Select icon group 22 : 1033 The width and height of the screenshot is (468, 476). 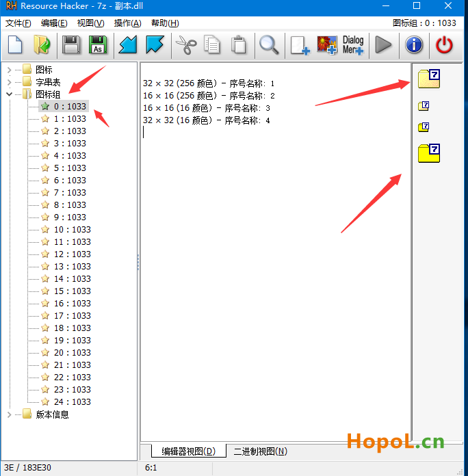[x=73, y=377]
